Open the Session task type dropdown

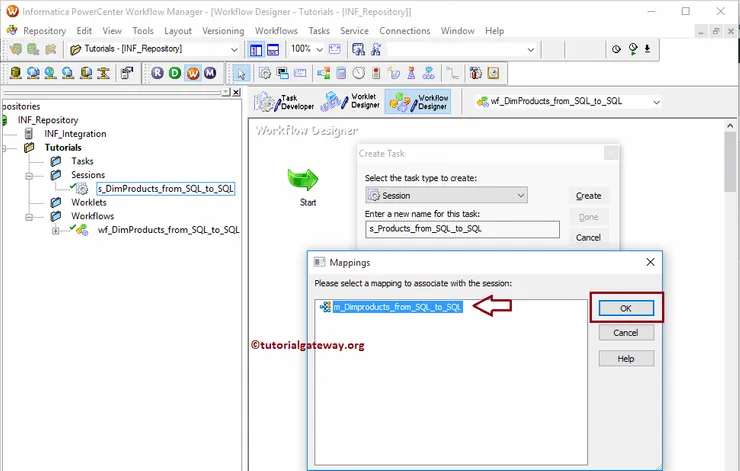(521, 195)
